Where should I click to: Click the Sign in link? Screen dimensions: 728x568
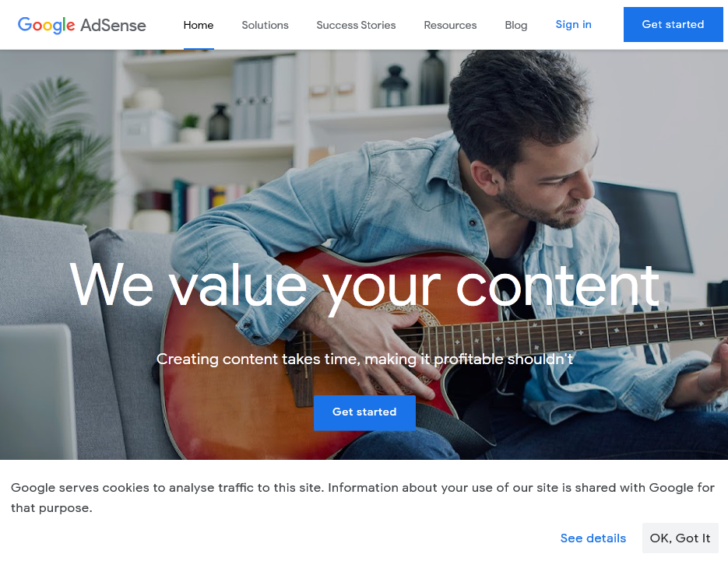[573, 25]
